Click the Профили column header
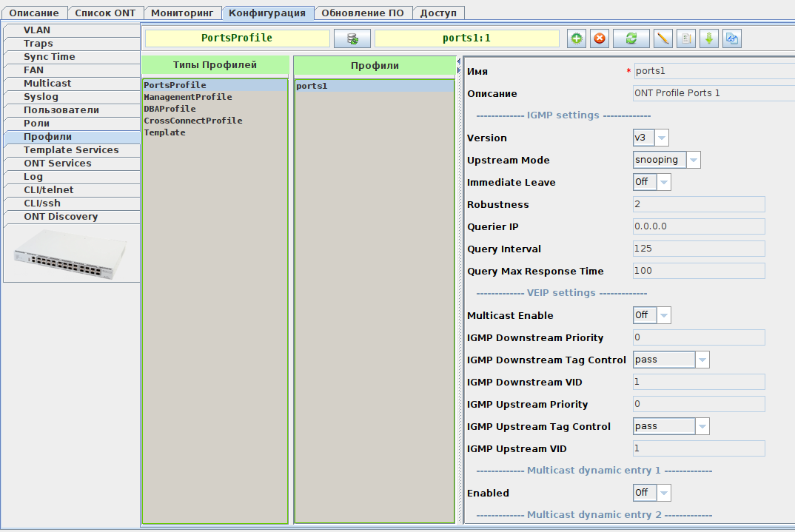 [375, 65]
